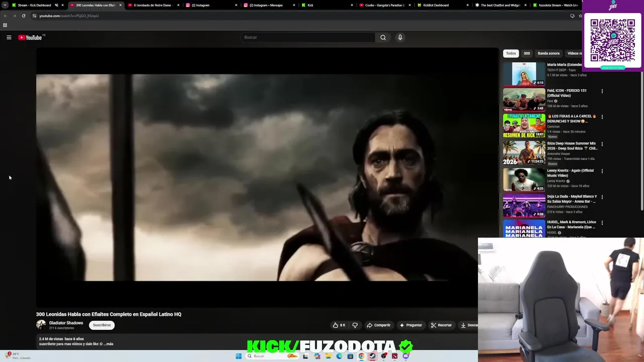Click the Recortar clip button
This screenshot has height=362, width=644.
(x=441, y=325)
